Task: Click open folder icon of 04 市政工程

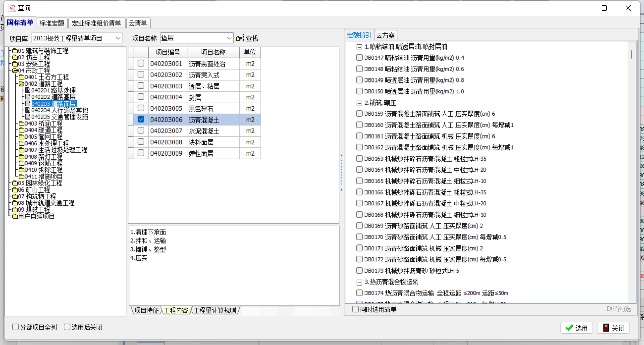Action: coord(15,71)
